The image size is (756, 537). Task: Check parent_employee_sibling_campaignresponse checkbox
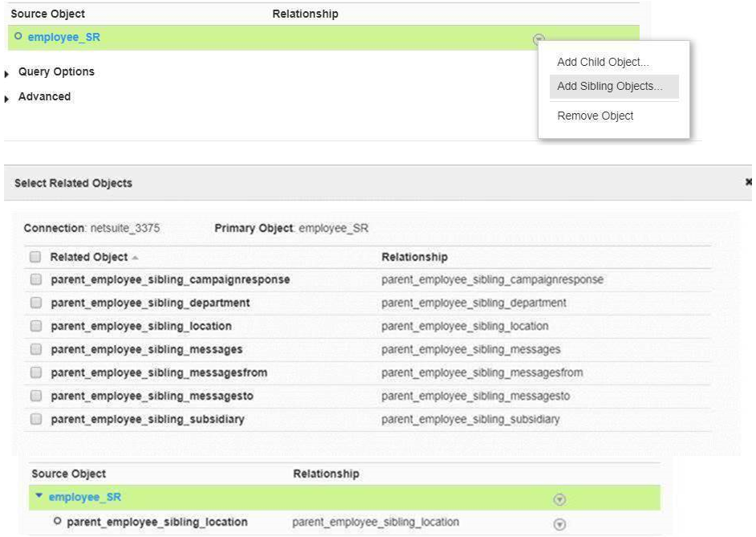[35, 279]
